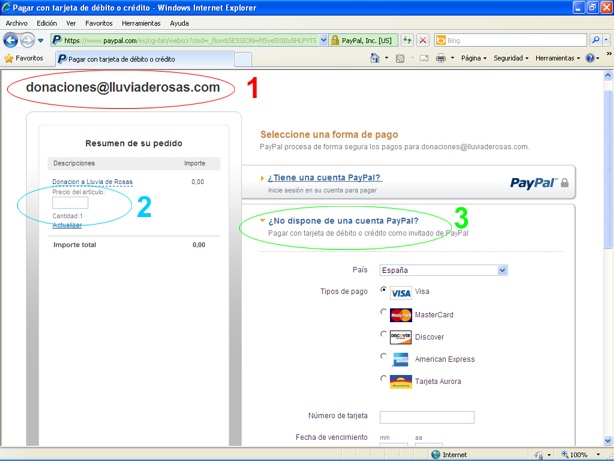The height and width of the screenshot is (461, 614).
Task: Go back with the browser Back arrow
Action: point(11,40)
